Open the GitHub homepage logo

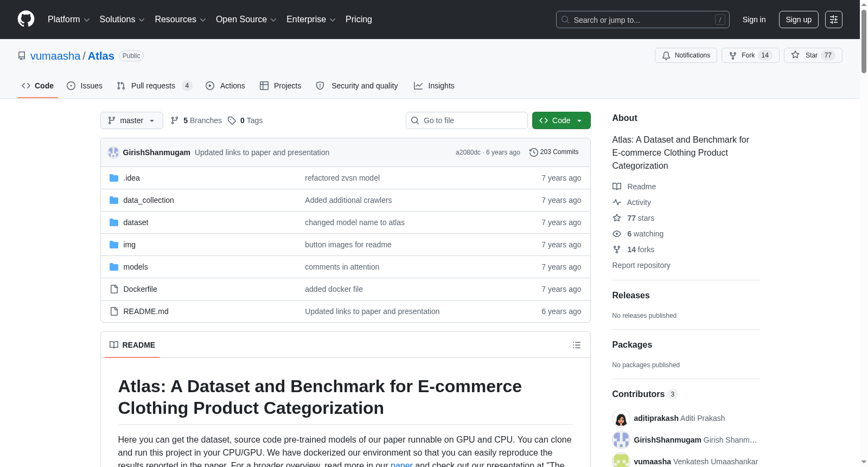point(26,20)
